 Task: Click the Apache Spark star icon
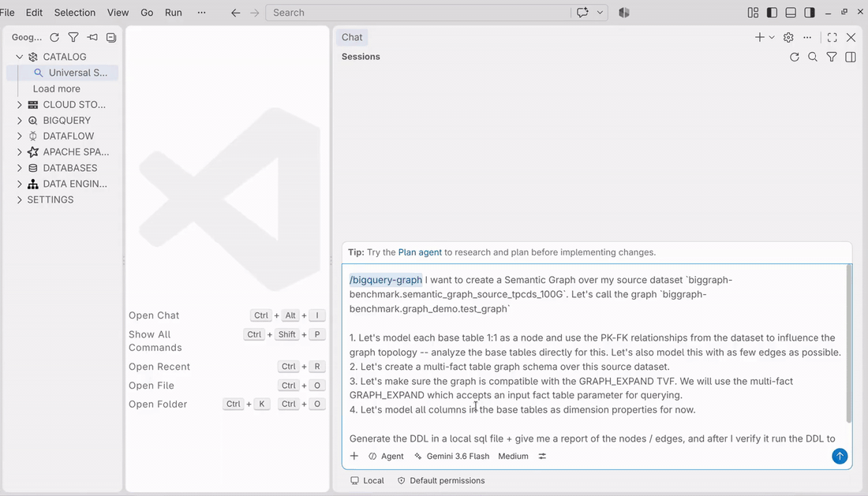point(33,151)
